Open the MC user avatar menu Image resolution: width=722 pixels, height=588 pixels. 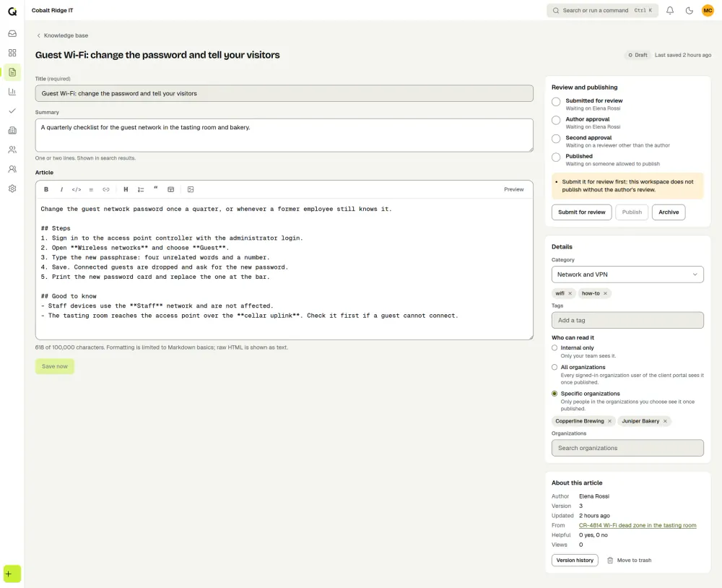[708, 11]
